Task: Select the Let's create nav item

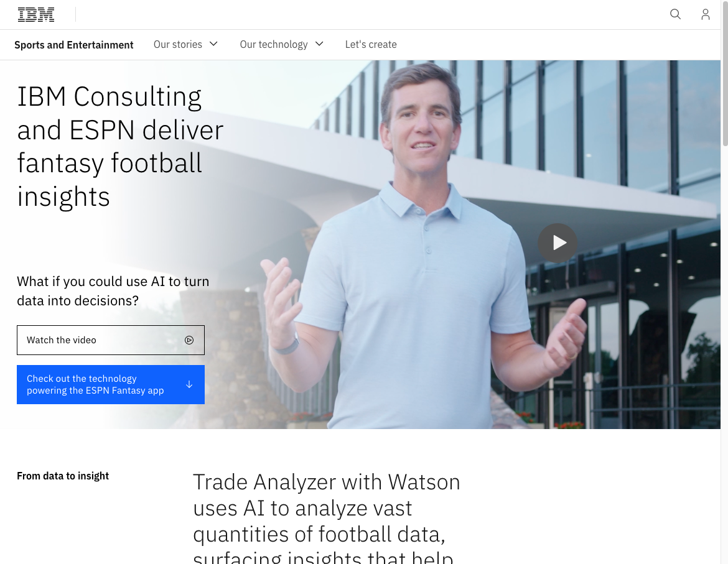Action: tap(370, 45)
